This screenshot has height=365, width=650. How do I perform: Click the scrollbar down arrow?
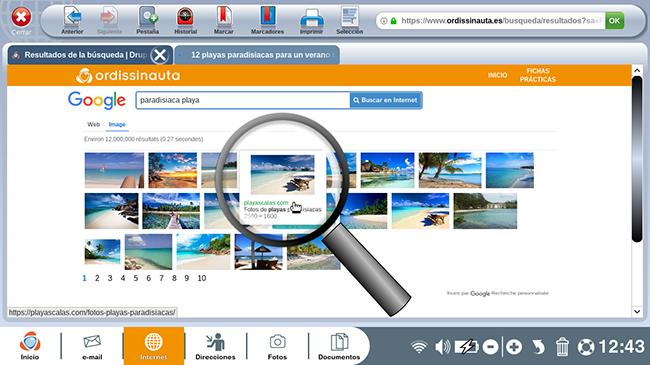(x=637, y=311)
